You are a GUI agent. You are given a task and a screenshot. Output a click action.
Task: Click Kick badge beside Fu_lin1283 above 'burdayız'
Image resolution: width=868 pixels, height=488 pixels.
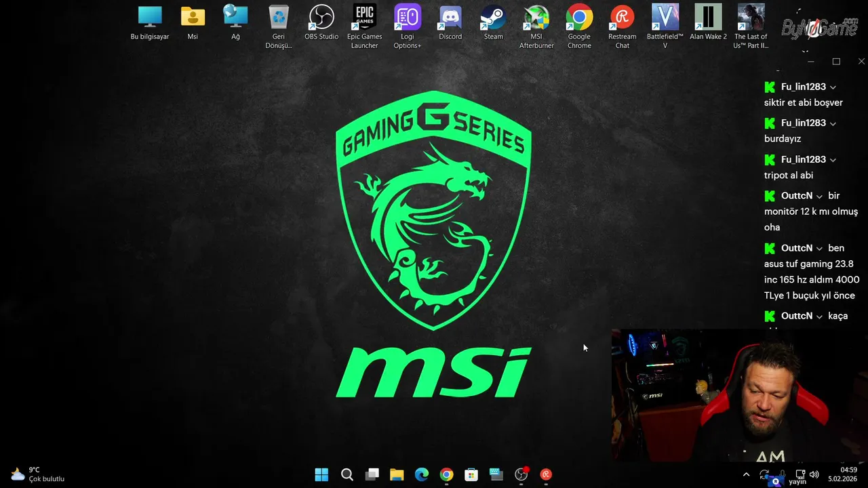pos(770,123)
